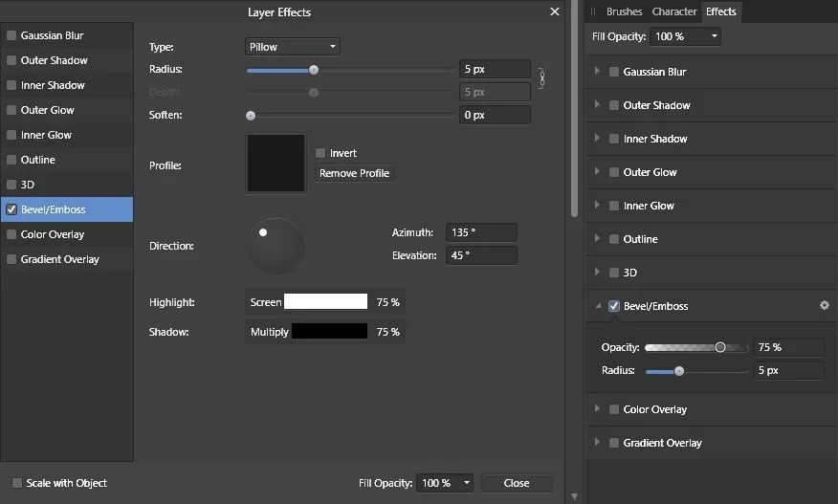Expand Outline section in Effects panel
This screenshot has height=504, width=838.
pyautogui.click(x=597, y=238)
